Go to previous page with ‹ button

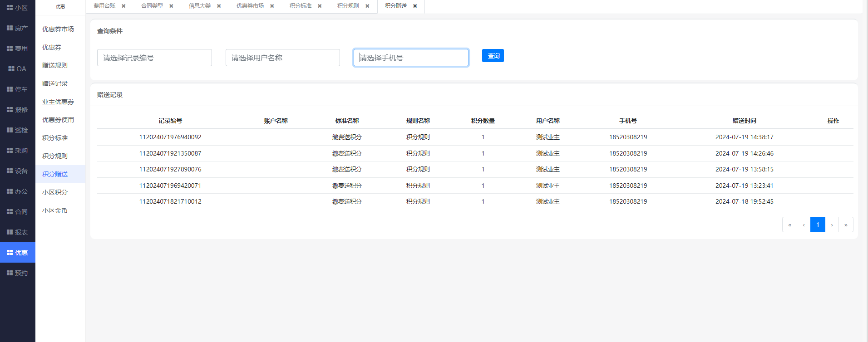pos(804,225)
